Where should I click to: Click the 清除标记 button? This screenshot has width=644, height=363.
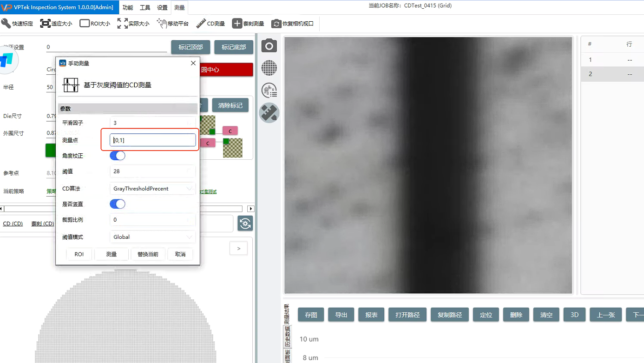(x=230, y=105)
